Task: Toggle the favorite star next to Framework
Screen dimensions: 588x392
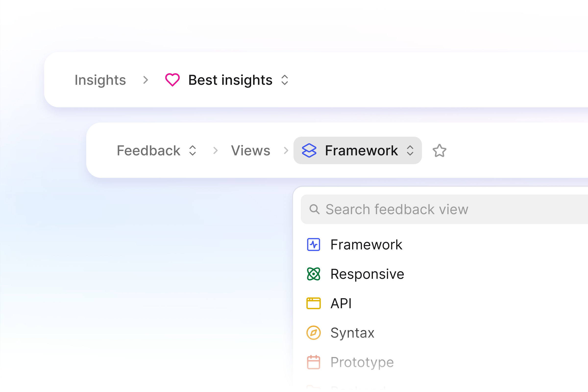Action: 439,150
